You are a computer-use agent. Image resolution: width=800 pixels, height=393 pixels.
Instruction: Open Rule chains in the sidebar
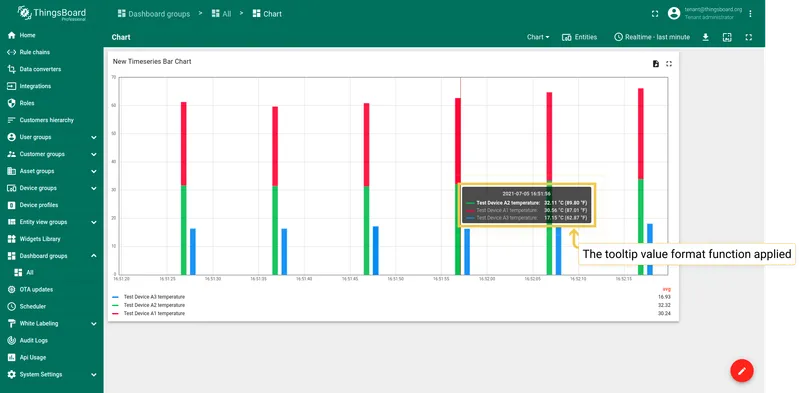pos(51,52)
